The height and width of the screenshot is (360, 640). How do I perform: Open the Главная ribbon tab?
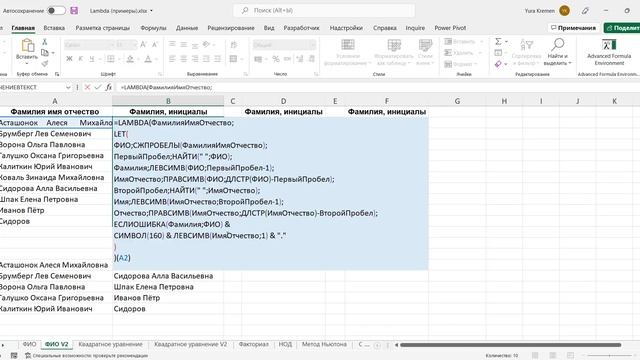point(23,28)
